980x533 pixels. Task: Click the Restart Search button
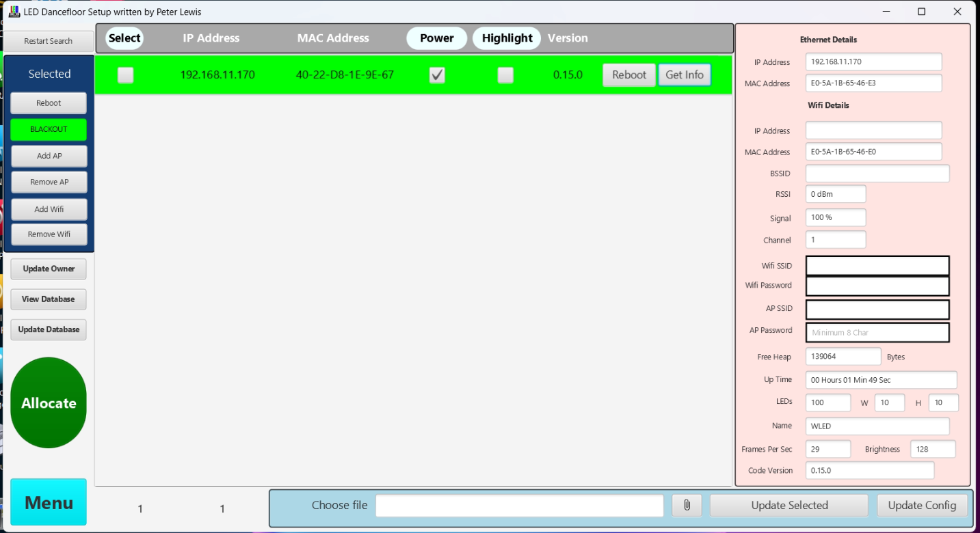(48, 41)
